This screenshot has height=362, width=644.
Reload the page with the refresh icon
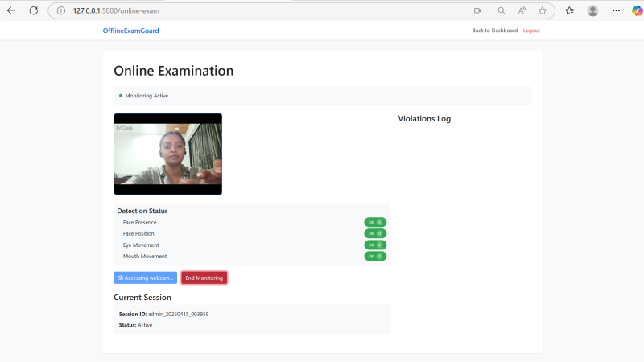coord(33,10)
